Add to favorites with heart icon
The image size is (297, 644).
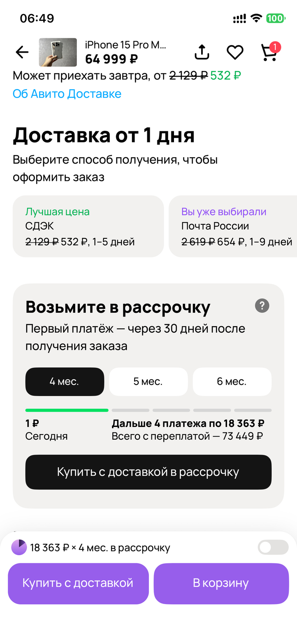[x=235, y=52]
